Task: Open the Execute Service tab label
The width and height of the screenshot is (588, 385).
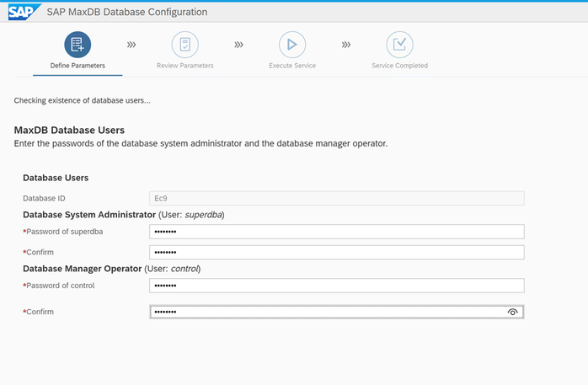Action: click(292, 66)
